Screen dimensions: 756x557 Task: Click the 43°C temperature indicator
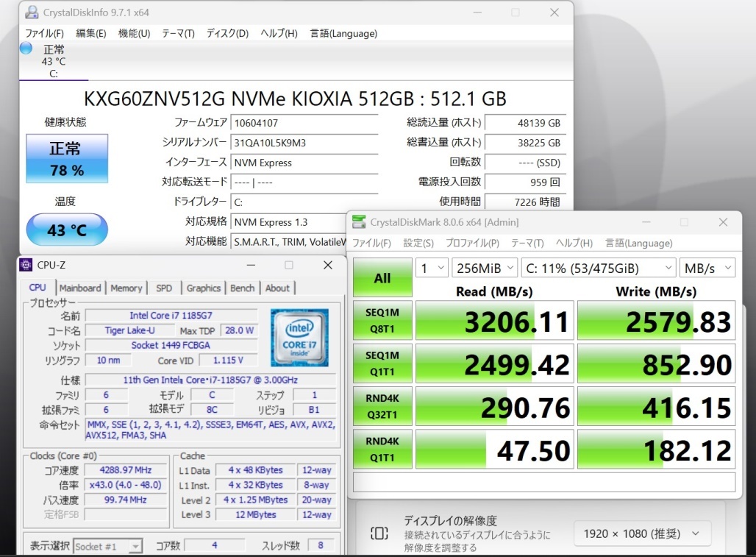66,230
